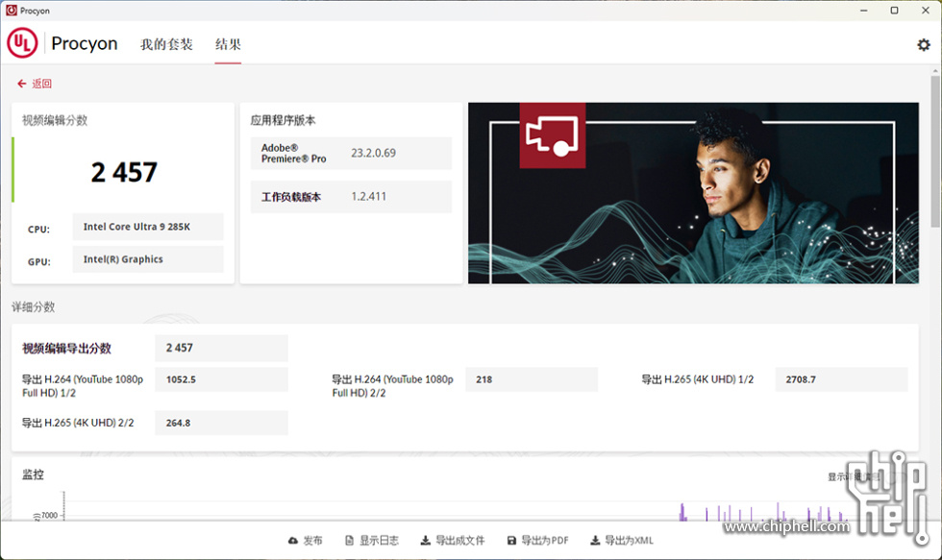Open log with 显示日志 button
942x560 pixels.
pyautogui.click(x=372, y=540)
